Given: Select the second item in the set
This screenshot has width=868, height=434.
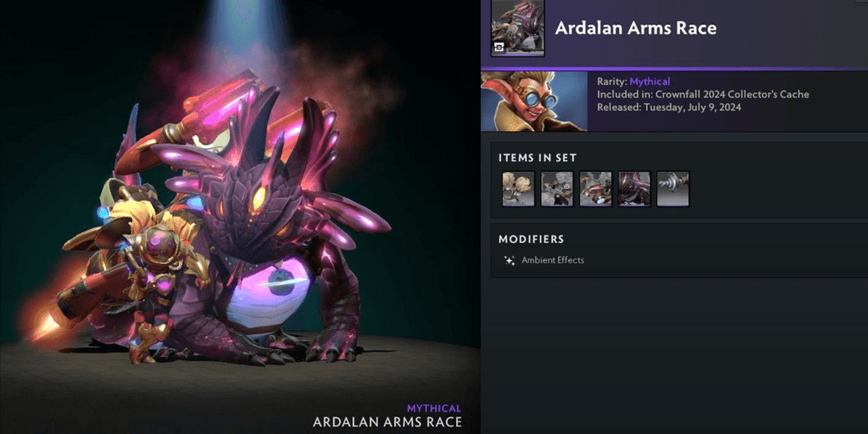Looking at the screenshot, I should 557,189.
